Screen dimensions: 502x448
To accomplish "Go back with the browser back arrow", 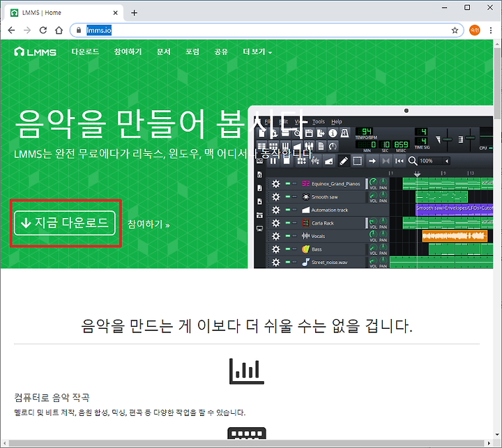I will pyautogui.click(x=12, y=31).
